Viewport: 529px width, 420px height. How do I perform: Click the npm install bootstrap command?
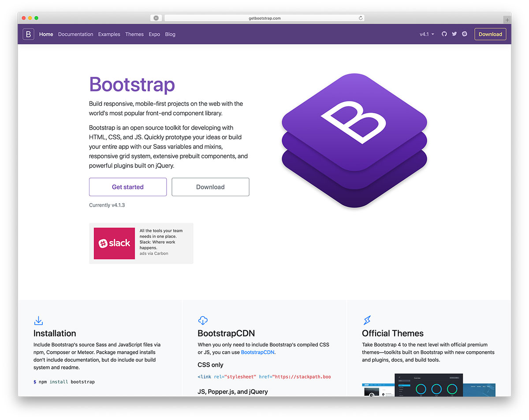coord(64,382)
